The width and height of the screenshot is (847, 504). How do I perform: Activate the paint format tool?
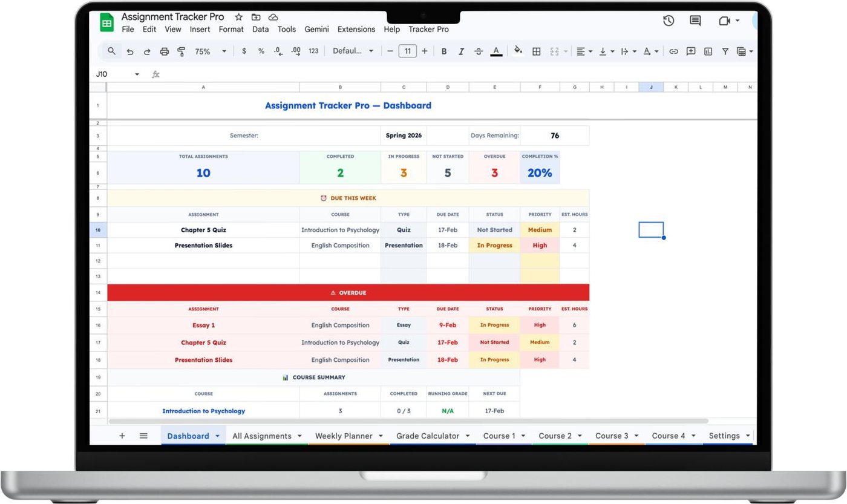point(181,52)
